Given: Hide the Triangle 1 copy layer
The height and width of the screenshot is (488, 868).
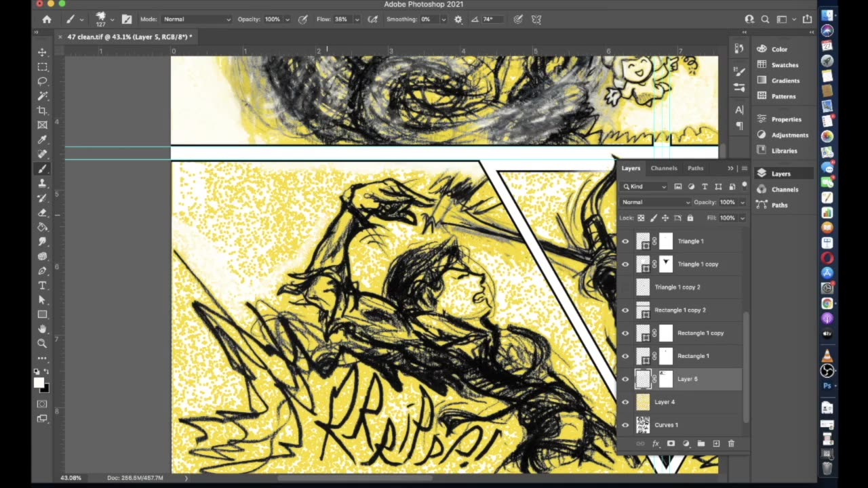Looking at the screenshot, I should [x=625, y=264].
